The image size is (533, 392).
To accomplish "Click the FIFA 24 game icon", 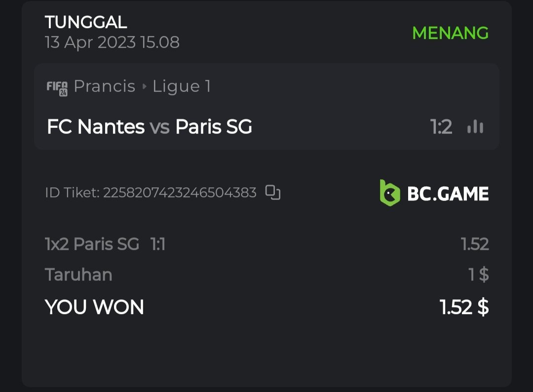I will pyautogui.click(x=57, y=88).
